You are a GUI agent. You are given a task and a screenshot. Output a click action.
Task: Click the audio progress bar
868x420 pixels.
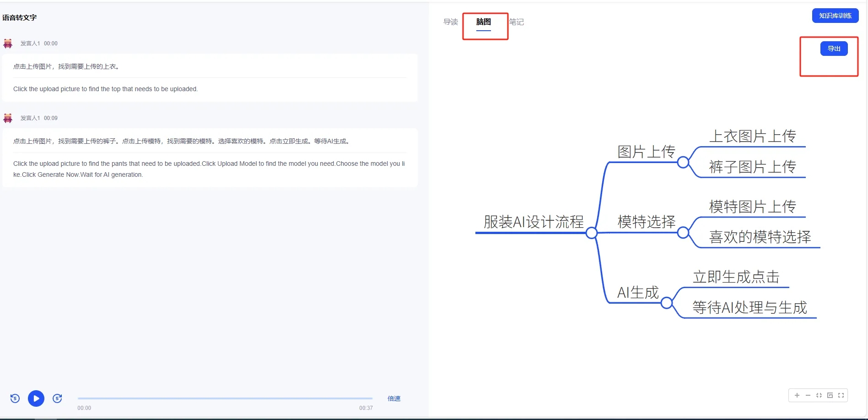pos(225,398)
